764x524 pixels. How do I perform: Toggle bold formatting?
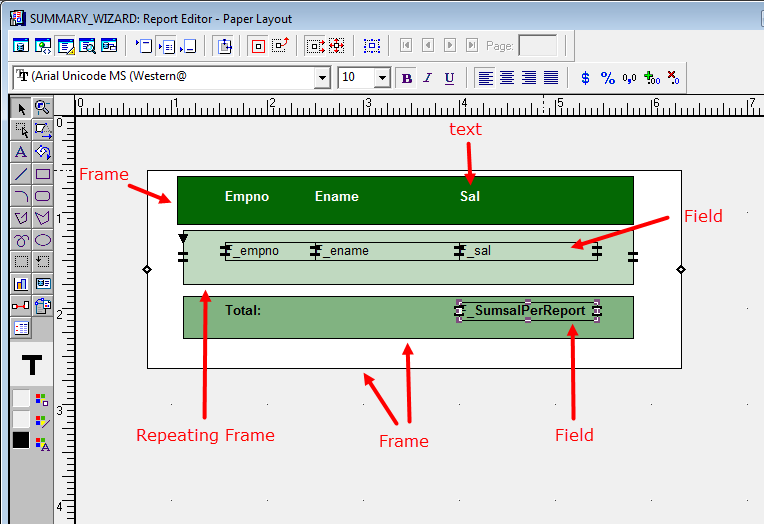point(406,78)
